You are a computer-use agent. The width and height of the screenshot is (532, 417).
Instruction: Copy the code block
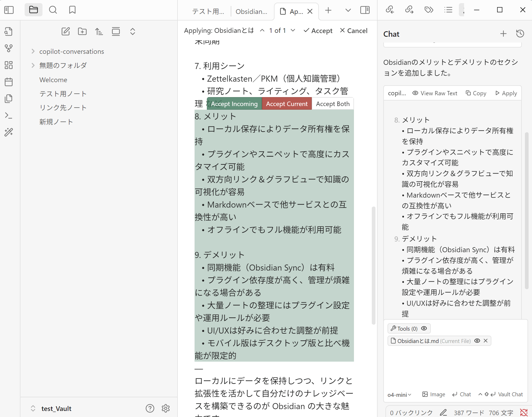[x=476, y=93]
